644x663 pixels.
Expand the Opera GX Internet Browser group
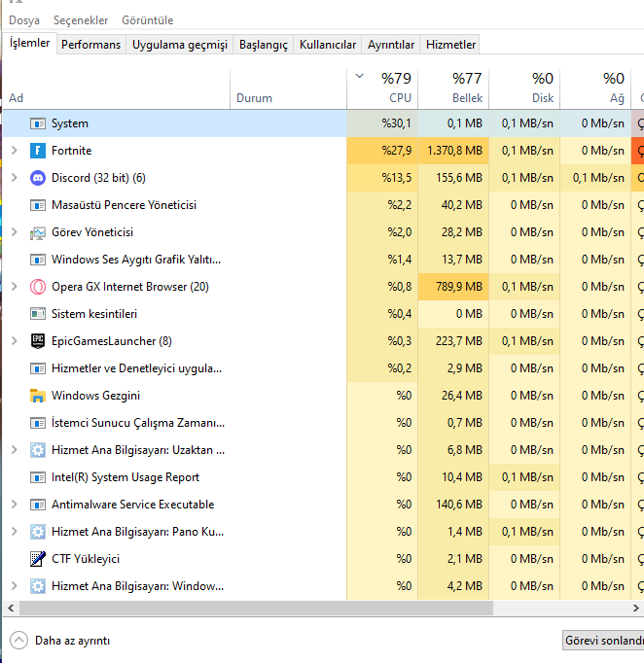14,287
